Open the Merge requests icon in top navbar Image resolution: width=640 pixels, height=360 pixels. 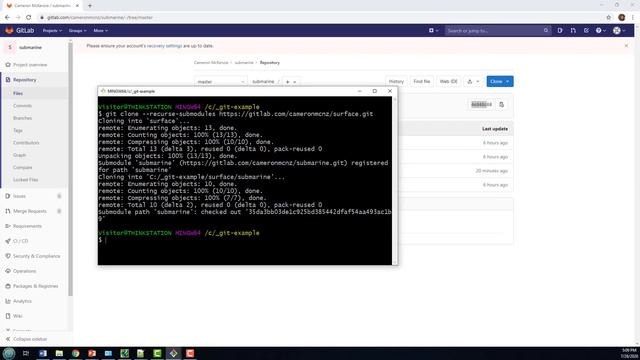pyautogui.click(x=573, y=30)
